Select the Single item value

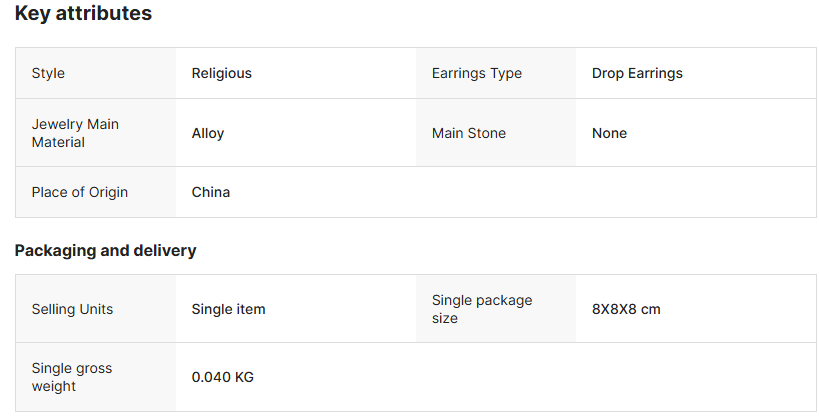click(x=229, y=309)
